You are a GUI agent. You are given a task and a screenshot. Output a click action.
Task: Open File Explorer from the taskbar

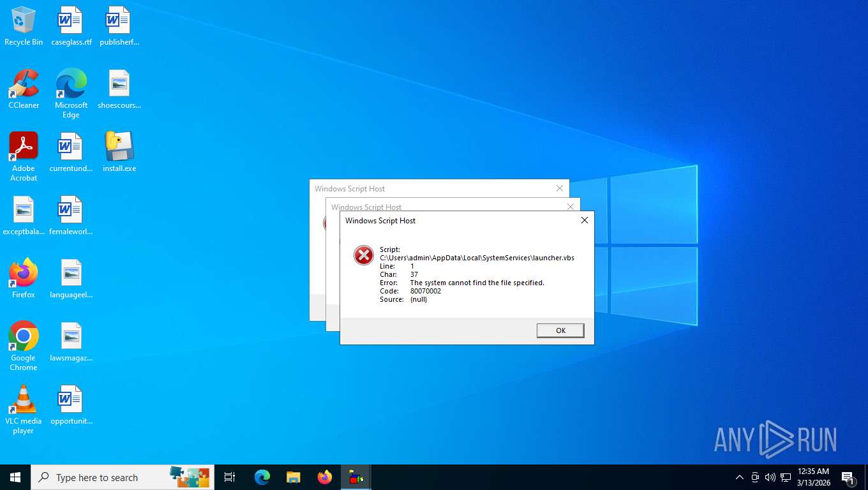pyautogui.click(x=293, y=477)
